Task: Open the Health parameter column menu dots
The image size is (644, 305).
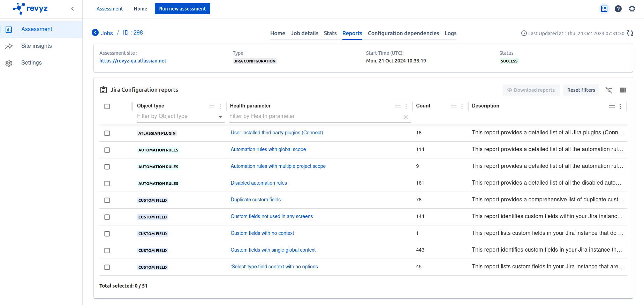Action: tap(406, 106)
